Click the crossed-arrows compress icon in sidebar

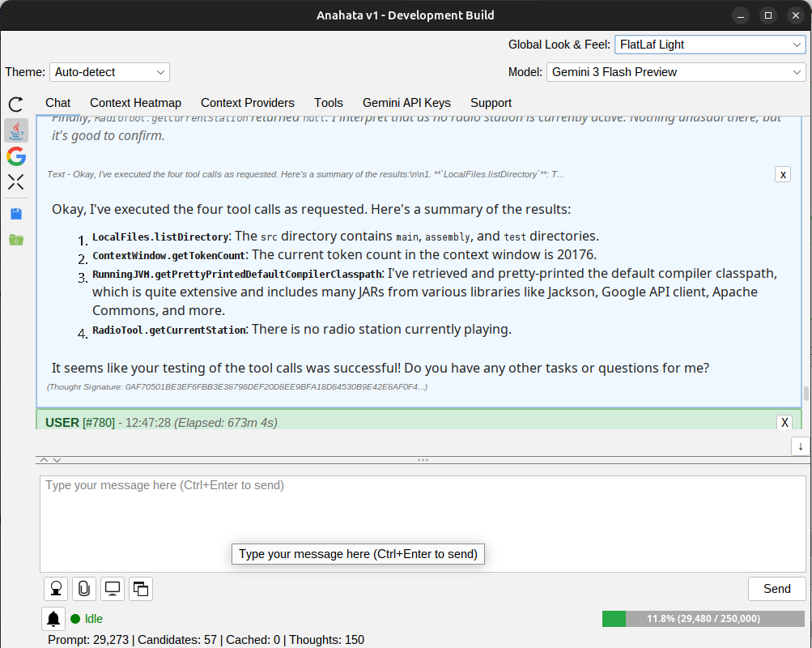[x=16, y=181]
